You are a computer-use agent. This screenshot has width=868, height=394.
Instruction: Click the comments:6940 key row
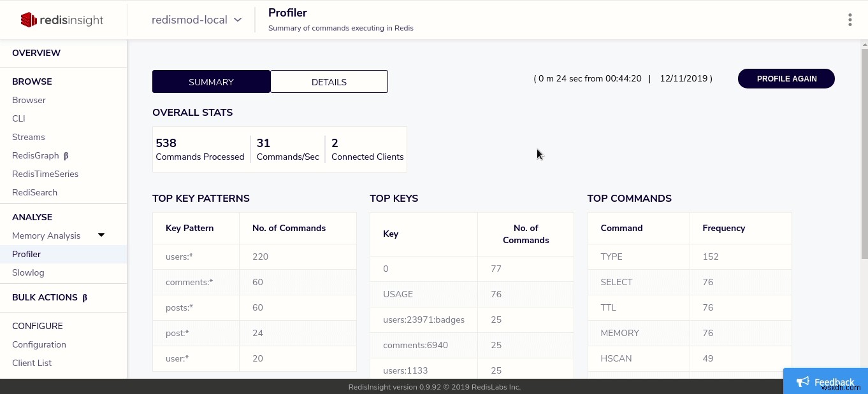click(472, 345)
